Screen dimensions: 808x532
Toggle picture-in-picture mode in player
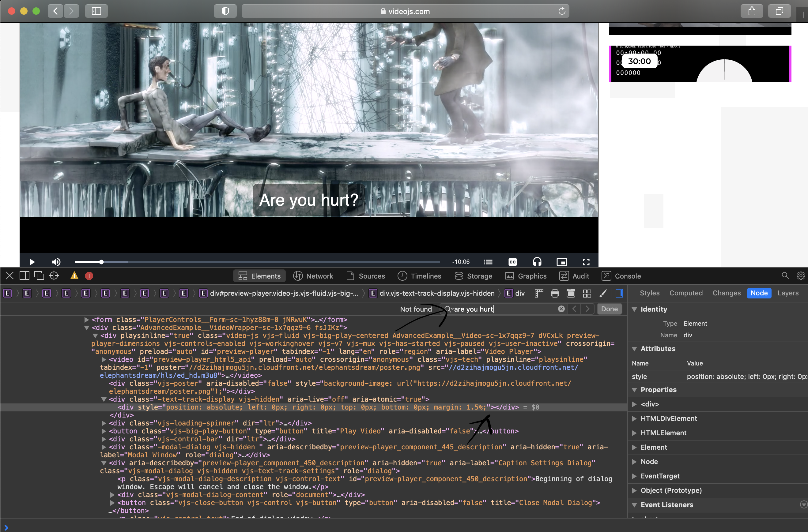pos(561,262)
